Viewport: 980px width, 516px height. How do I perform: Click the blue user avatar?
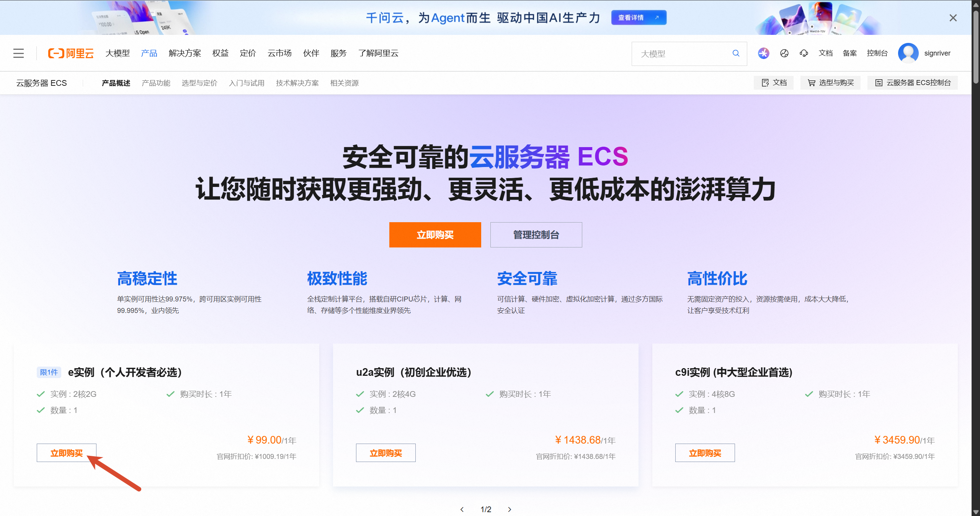point(908,53)
